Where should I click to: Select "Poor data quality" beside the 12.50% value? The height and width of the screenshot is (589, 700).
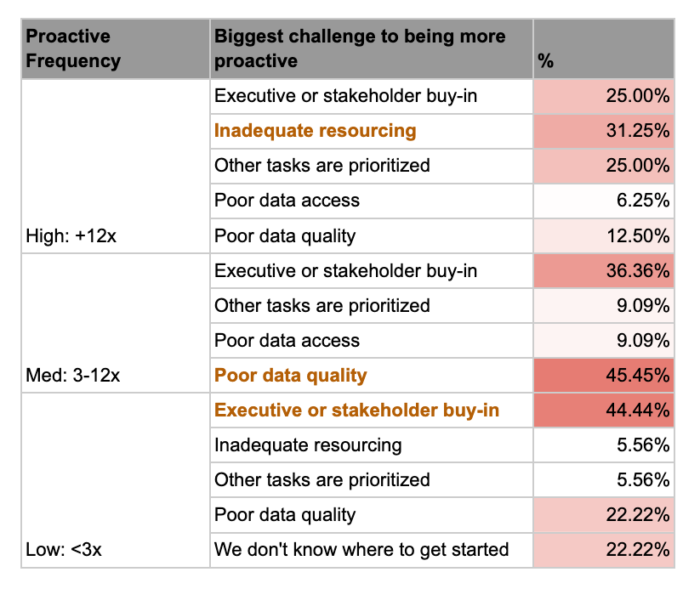click(x=285, y=236)
